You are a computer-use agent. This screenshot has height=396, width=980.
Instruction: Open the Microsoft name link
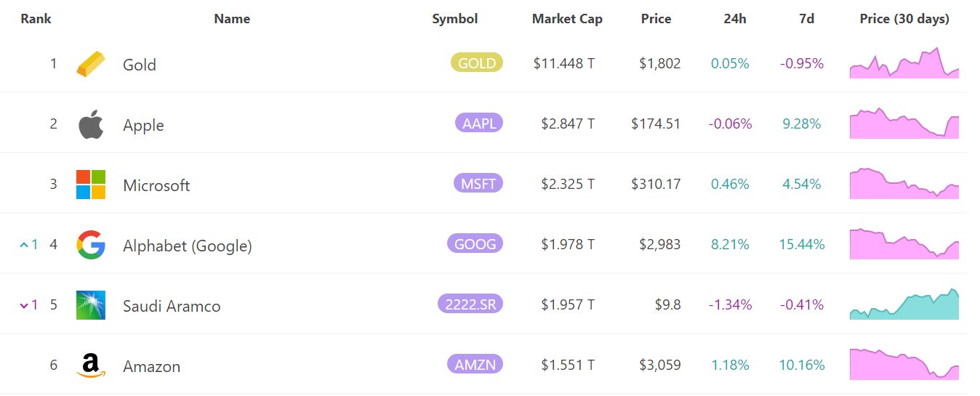(156, 185)
